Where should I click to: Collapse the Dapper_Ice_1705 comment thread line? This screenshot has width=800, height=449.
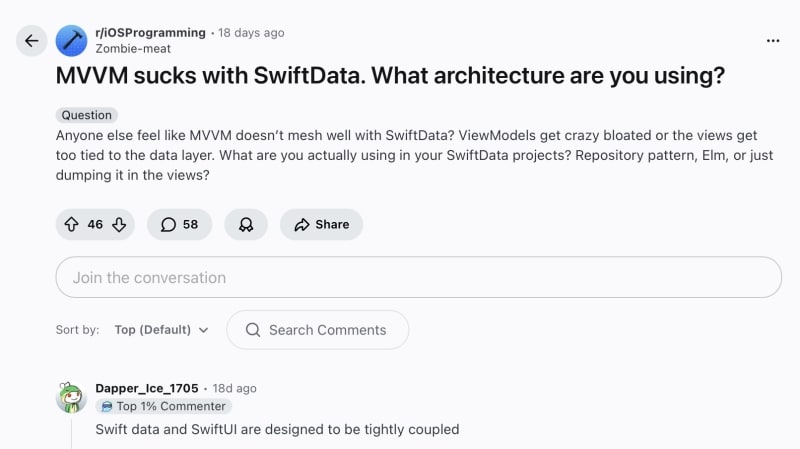pos(72,433)
